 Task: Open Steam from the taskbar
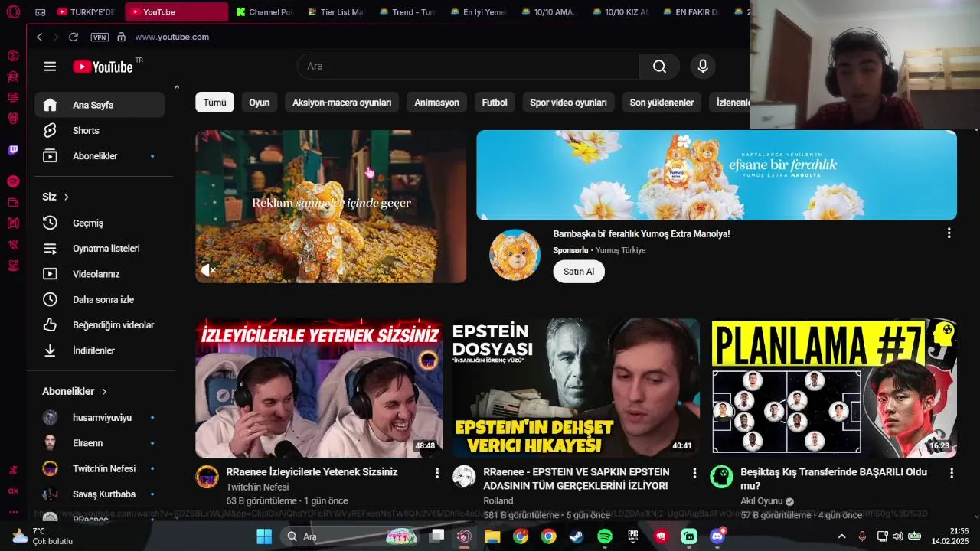pos(577,536)
